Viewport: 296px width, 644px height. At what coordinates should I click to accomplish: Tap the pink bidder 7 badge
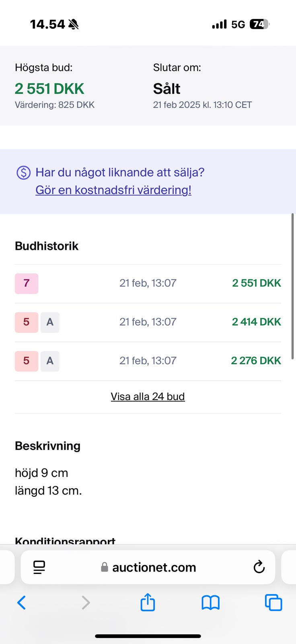click(27, 283)
